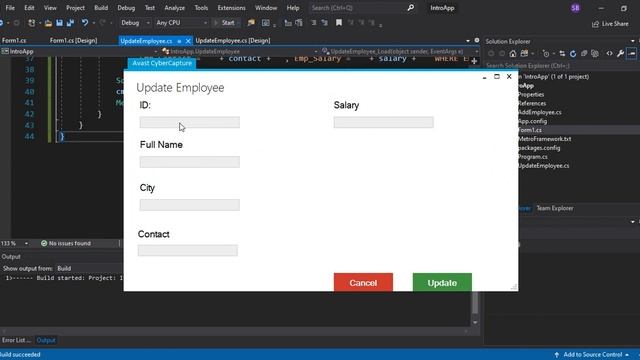Click the View Code icon in Solution Explorer
The width and height of the screenshot is (640, 360).
coord(609,53)
